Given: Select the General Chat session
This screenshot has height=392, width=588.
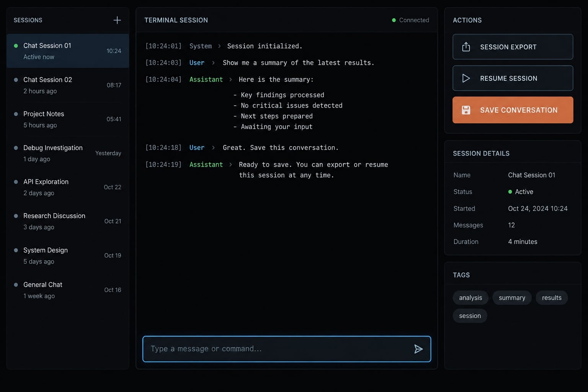Looking at the screenshot, I should click(68, 290).
